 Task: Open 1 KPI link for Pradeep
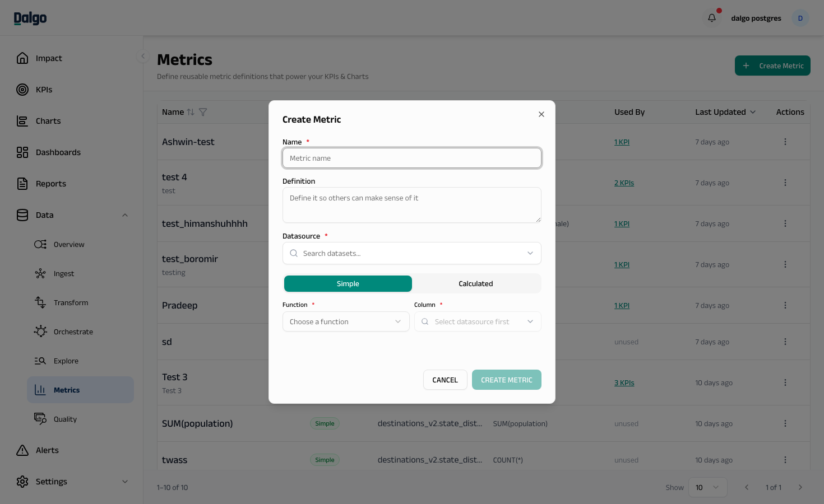point(622,306)
